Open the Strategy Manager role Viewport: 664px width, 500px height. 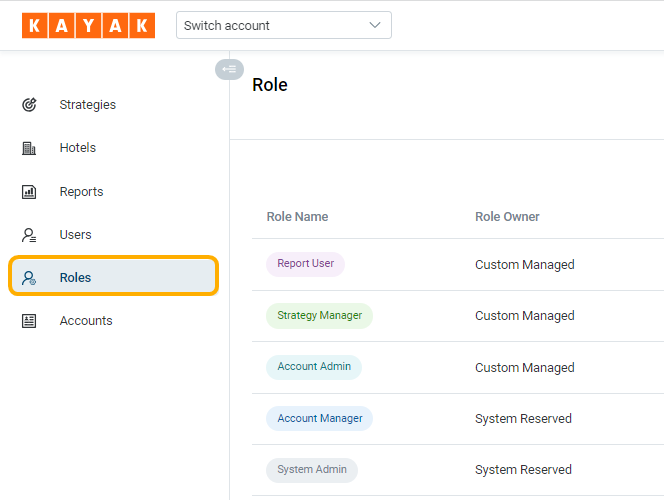(319, 316)
